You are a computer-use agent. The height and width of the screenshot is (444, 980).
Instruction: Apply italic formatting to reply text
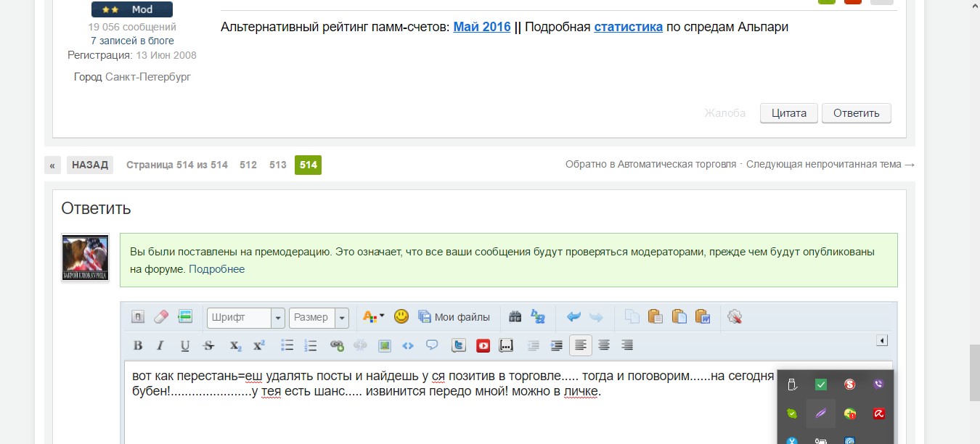coord(161,346)
